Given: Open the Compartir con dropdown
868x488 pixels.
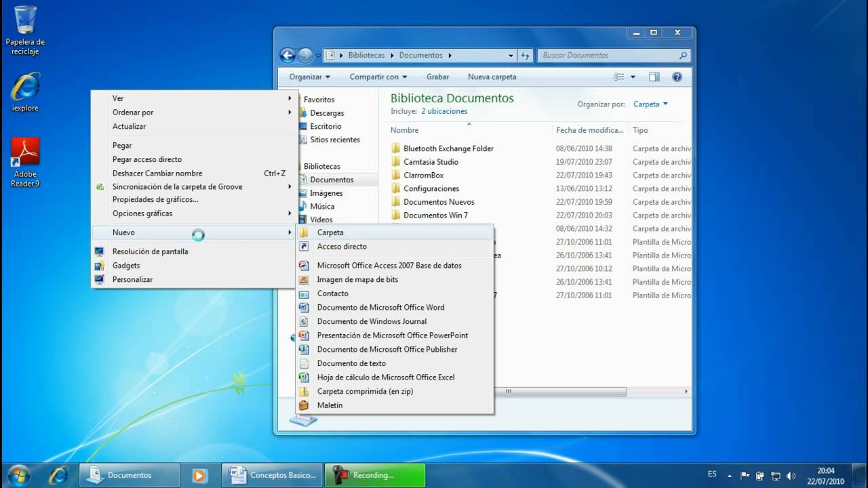Looking at the screenshot, I should tap(378, 77).
